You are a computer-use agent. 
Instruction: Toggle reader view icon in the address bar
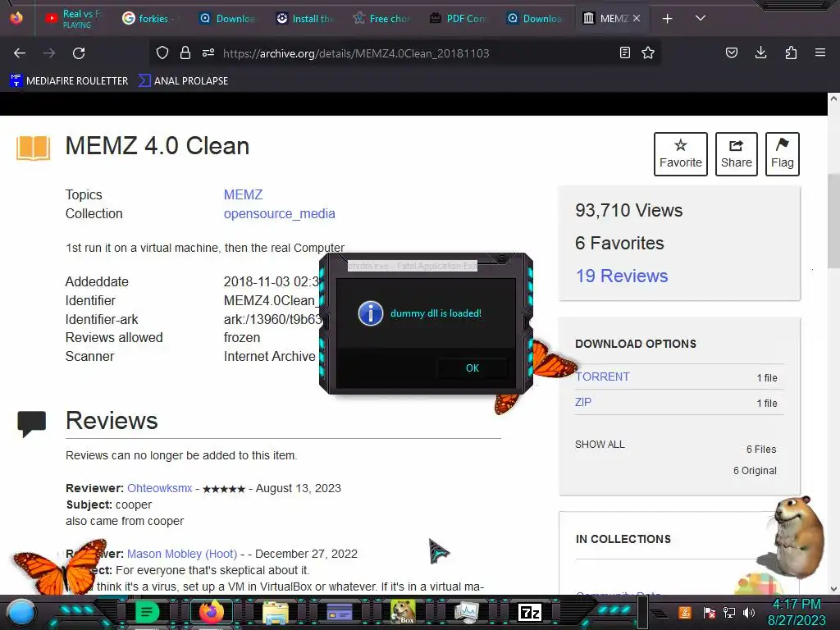coord(624,52)
